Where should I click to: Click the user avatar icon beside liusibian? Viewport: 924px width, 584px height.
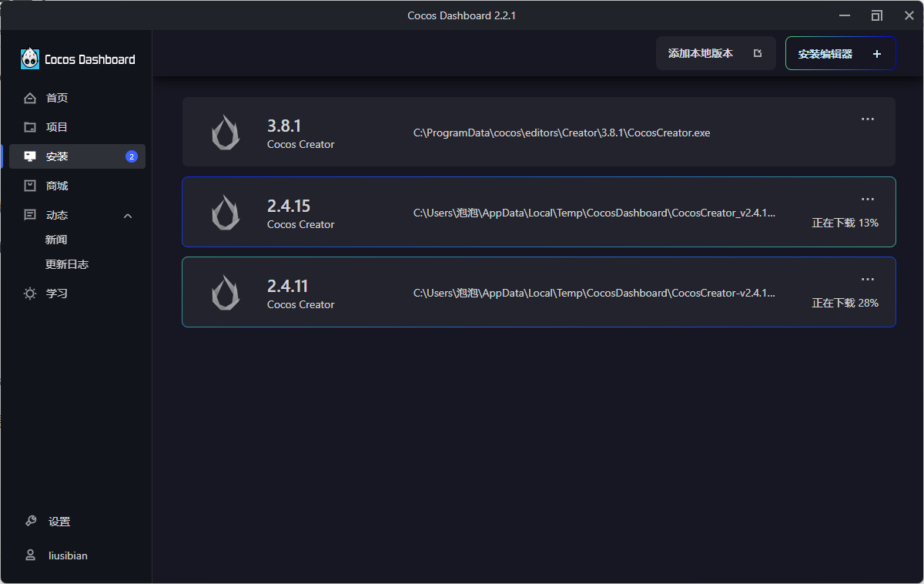coord(31,555)
